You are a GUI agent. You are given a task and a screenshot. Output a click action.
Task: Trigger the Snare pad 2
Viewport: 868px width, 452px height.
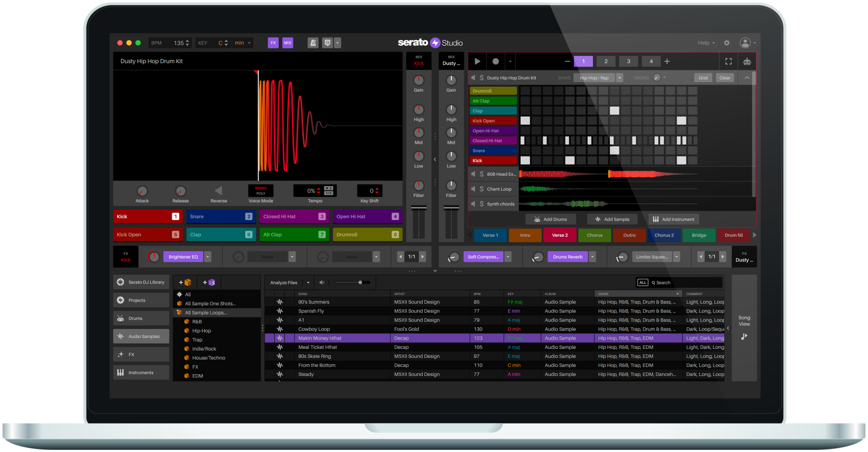(221, 217)
